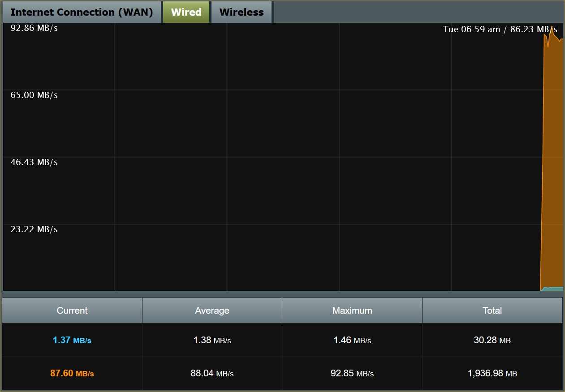This screenshot has width=565, height=392.
Task: Click the 92.85 MB/s maximum cell
Action: (352, 373)
